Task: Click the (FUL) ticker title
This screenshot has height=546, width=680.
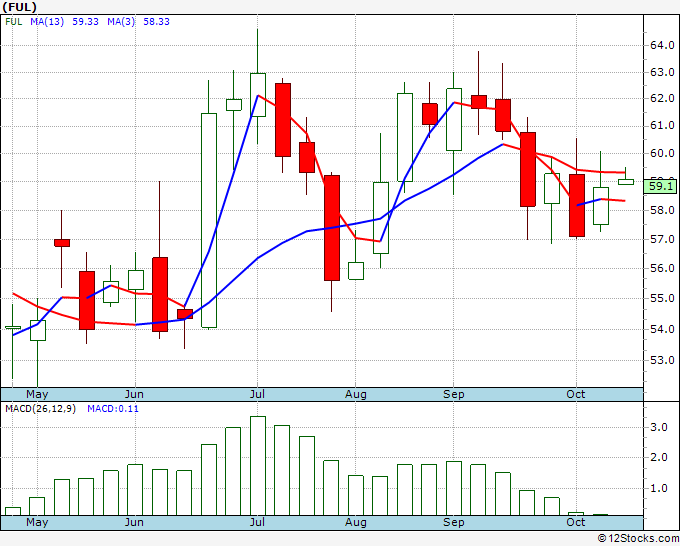Action: (x=19, y=7)
